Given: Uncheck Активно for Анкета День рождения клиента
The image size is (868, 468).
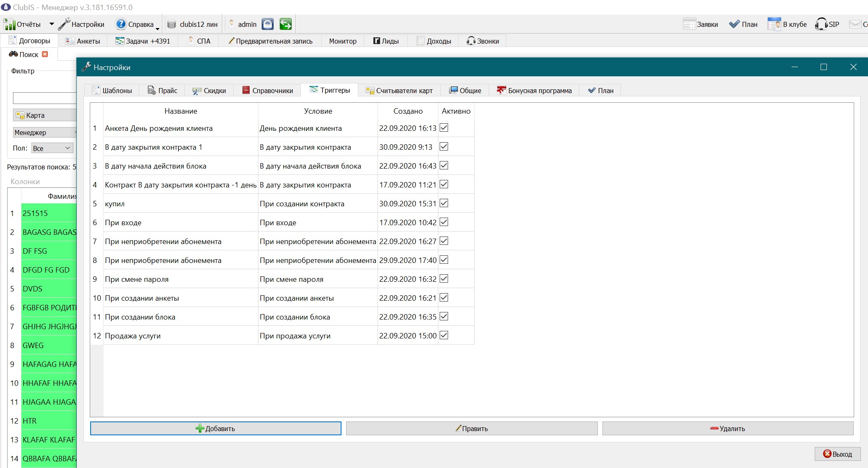Looking at the screenshot, I should pyautogui.click(x=444, y=127).
